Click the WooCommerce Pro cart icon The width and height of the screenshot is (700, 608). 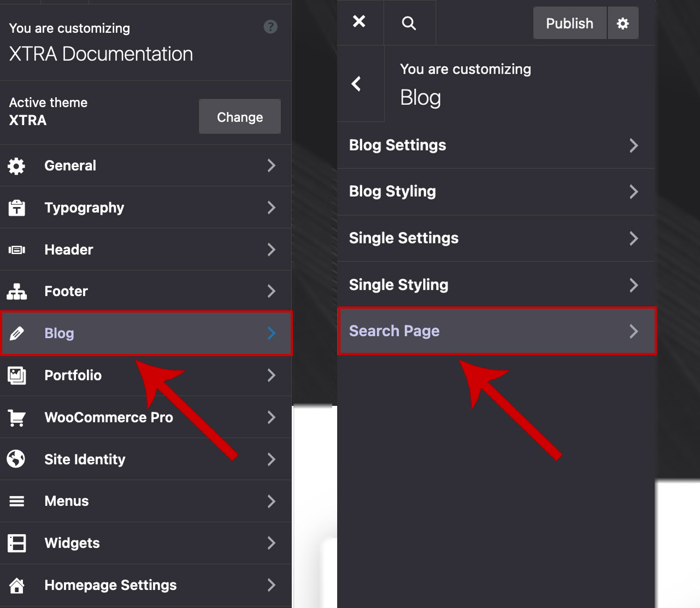pos(16,418)
